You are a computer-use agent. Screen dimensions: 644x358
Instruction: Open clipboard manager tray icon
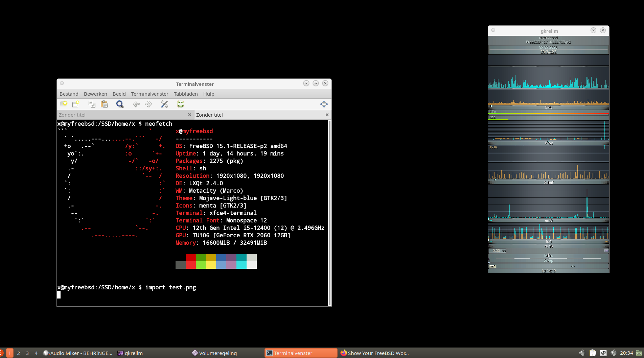[x=593, y=353]
